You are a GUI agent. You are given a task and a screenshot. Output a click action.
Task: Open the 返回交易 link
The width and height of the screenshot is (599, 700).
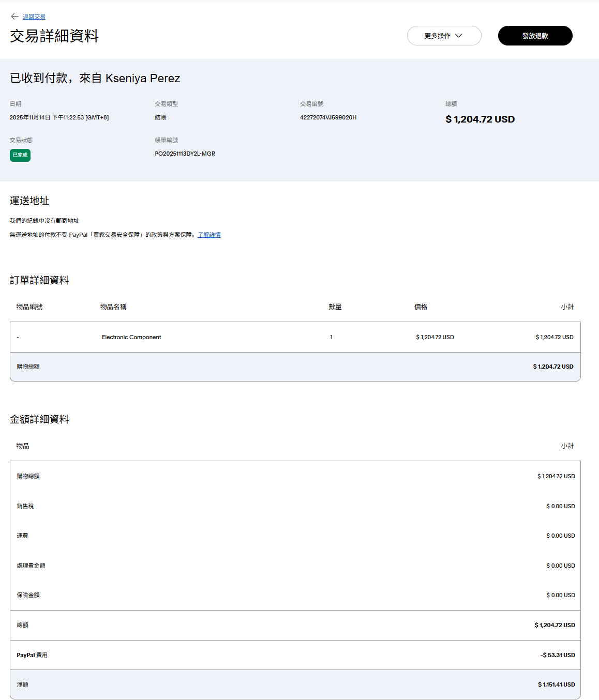[34, 17]
